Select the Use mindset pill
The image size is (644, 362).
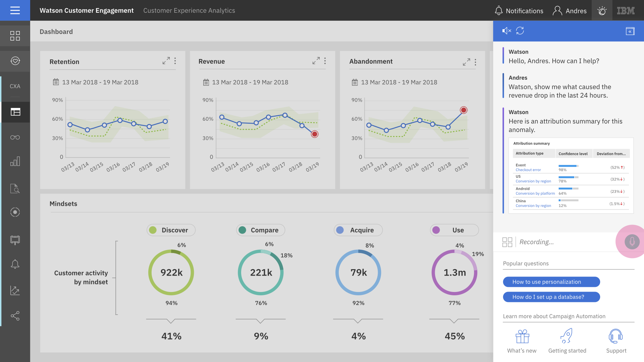[454, 230]
